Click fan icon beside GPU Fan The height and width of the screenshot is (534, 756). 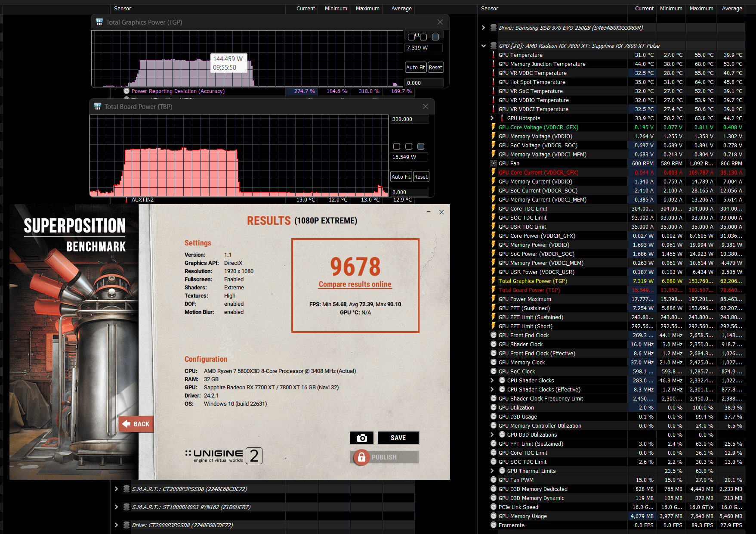click(x=494, y=163)
